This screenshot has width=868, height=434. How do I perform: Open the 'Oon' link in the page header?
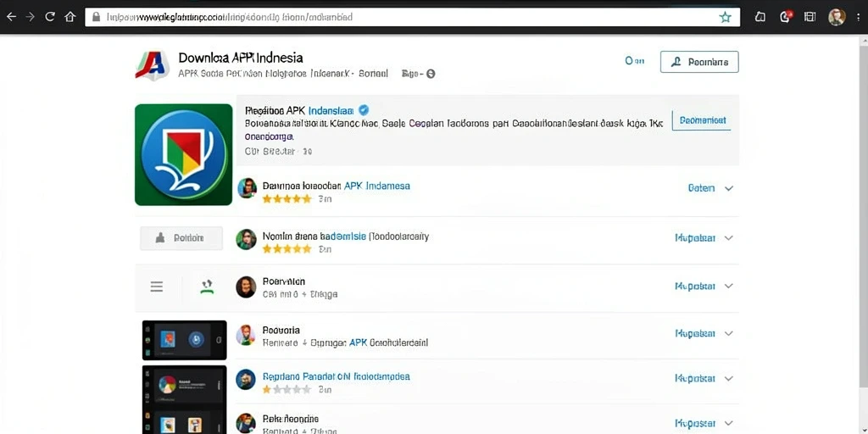pyautogui.click(x=634, y=61)
